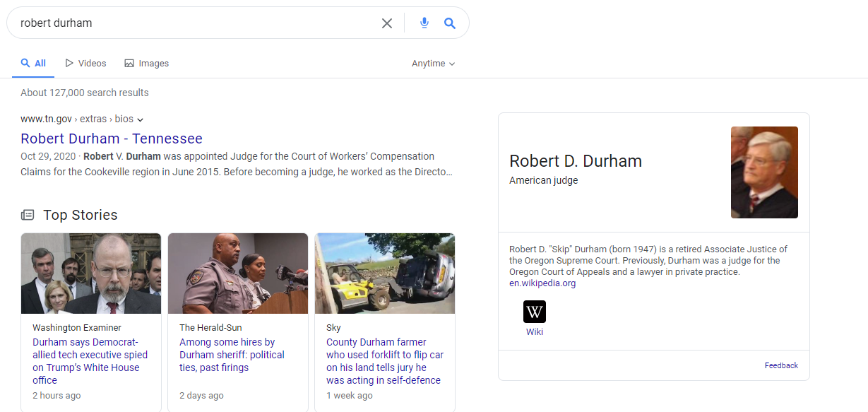Expand the www.tn.gov result options arrow

(140, 119)
